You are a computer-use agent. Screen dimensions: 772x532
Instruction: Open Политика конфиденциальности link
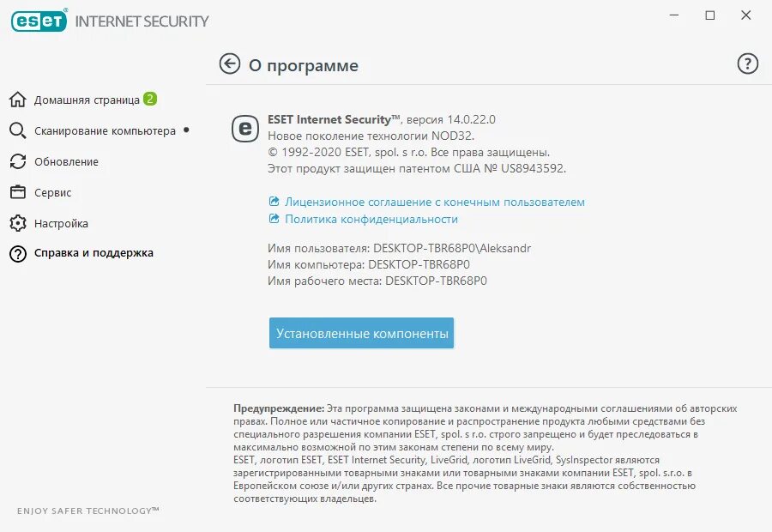(371, 219)
